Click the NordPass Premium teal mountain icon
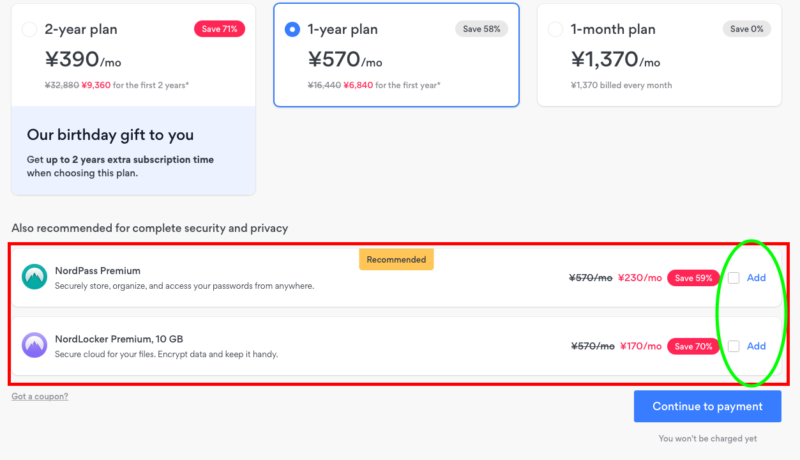 click(x=34, y=276)
